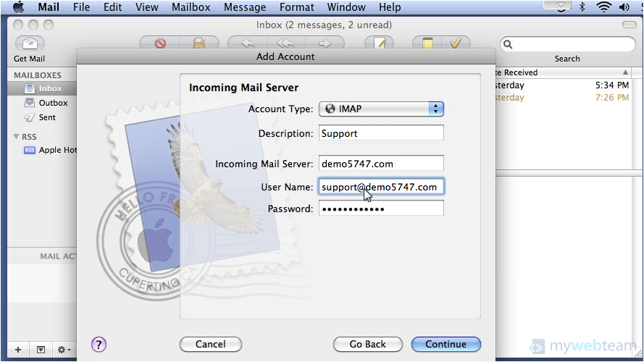Select the Outbox mailbox in sidebar
The image size is (644, 362).
53,103
